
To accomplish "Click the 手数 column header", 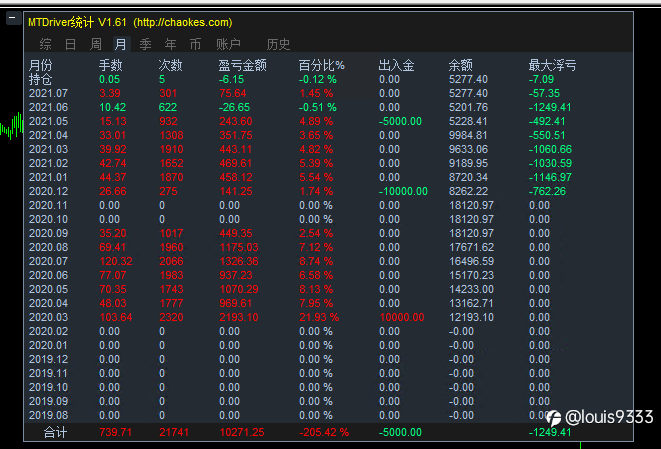I will click(110, 65).
